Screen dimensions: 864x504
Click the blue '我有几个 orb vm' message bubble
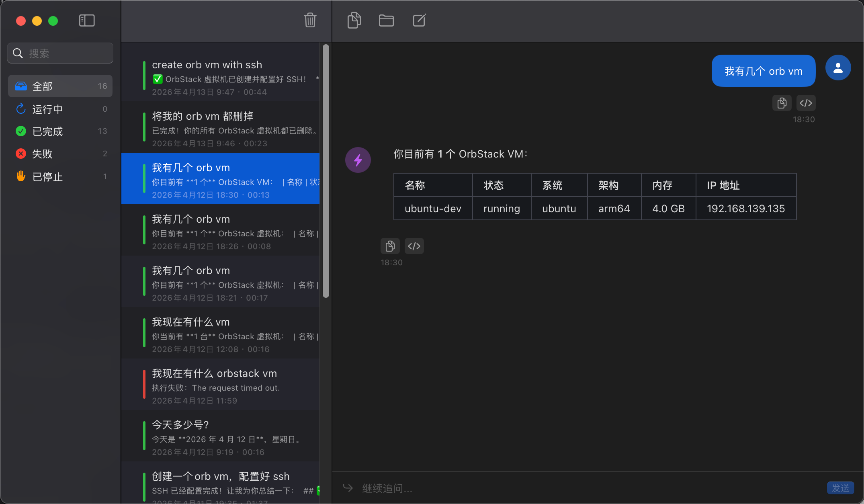[x=764, y=71]
